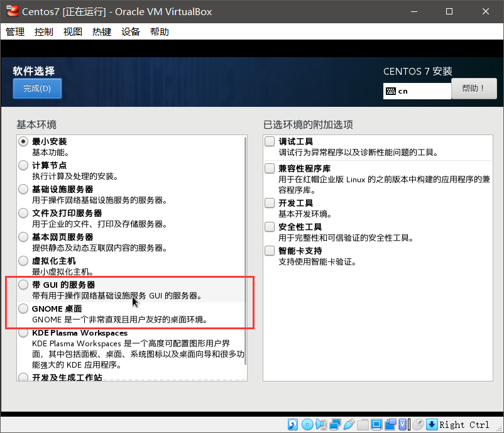Enable the 安全性工具 checkbox
The height and width of the screenshot is (433, 504).
[x=270, y=227]
